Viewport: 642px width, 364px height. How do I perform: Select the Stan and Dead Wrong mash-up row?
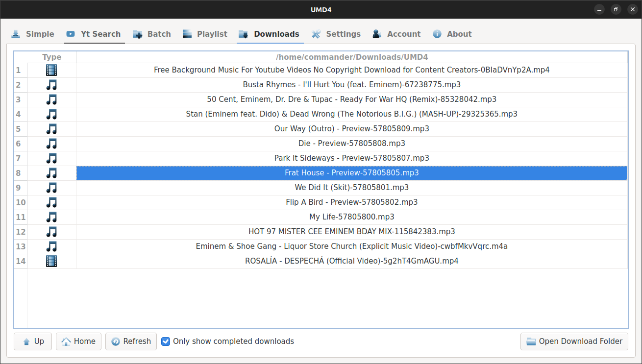(x=351, y=114)
